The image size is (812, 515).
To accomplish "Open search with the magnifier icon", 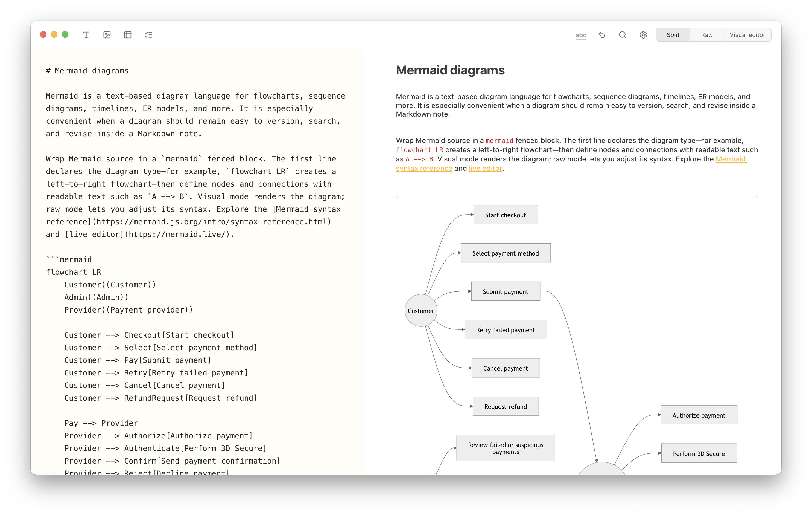I will [623, 35].
